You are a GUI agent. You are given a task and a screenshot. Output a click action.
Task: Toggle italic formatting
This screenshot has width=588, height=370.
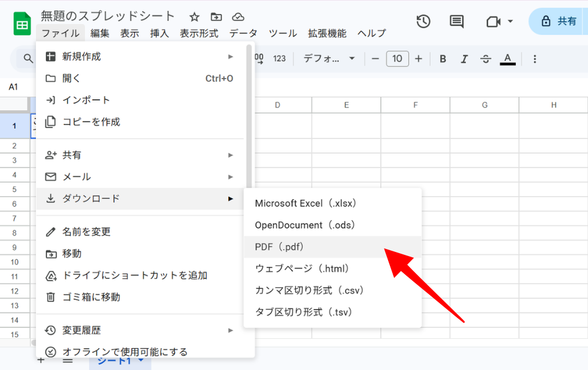(465, 59)
